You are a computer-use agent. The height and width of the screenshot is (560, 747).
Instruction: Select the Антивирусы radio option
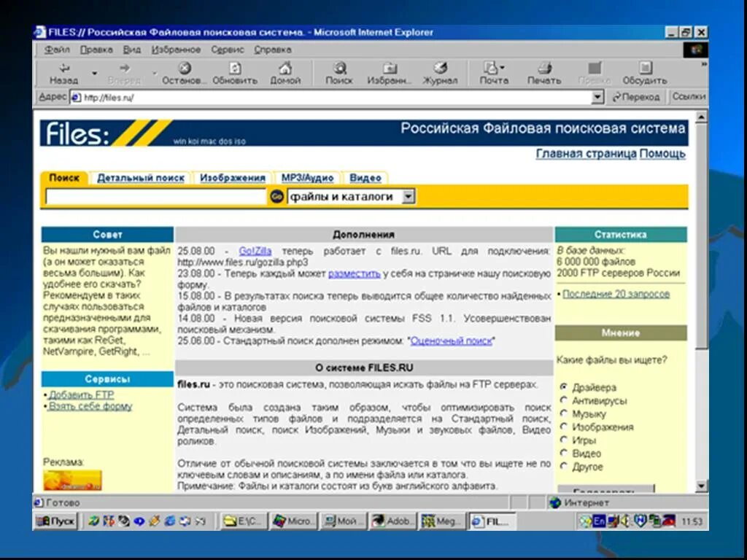coord(564,400)
